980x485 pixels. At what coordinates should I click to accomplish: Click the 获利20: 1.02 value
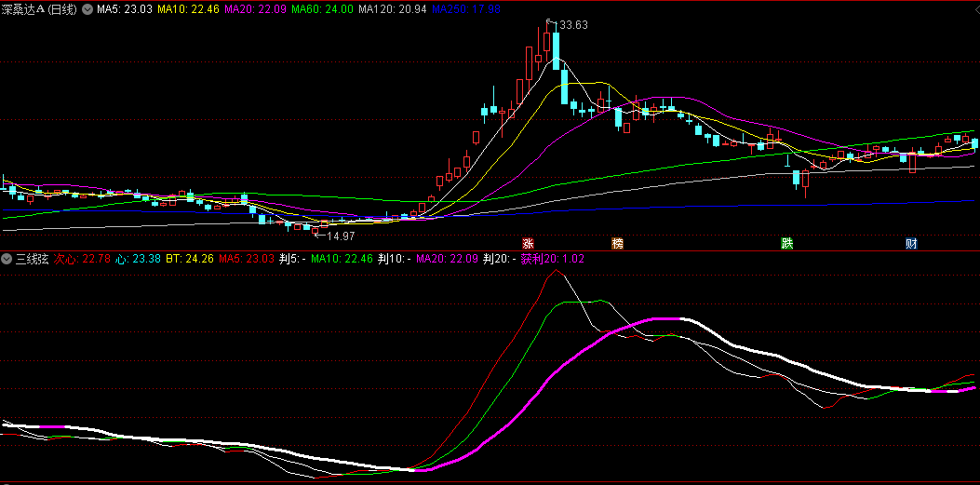click(x=552, y=258)
